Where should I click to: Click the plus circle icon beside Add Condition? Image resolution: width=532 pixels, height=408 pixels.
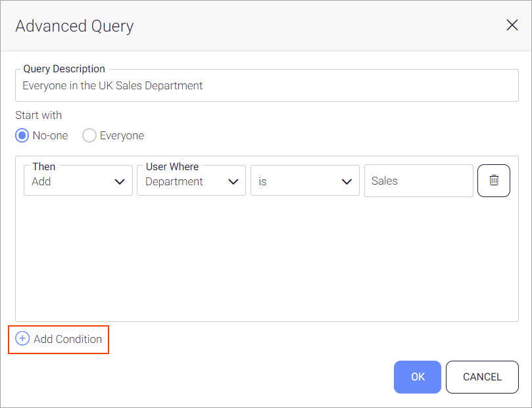pyautogui.click(x=22, y=339)
